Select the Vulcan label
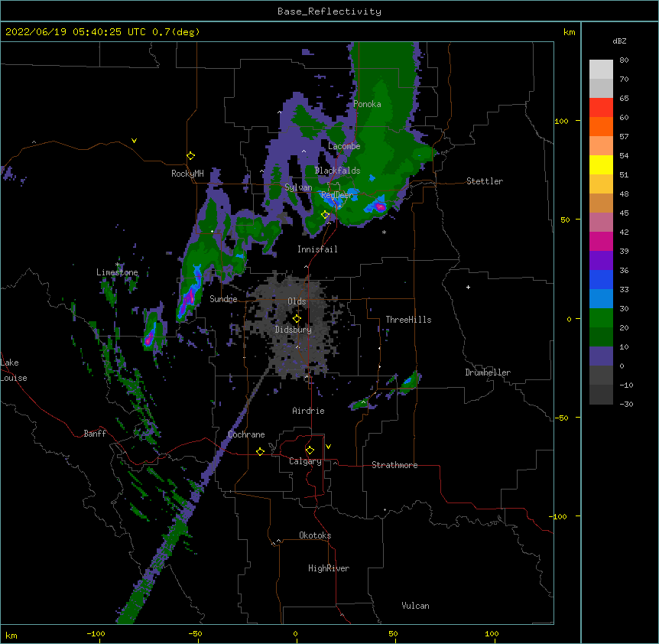Image resolution: width=659 pixels, height=644 pixels. coord(415,606)
